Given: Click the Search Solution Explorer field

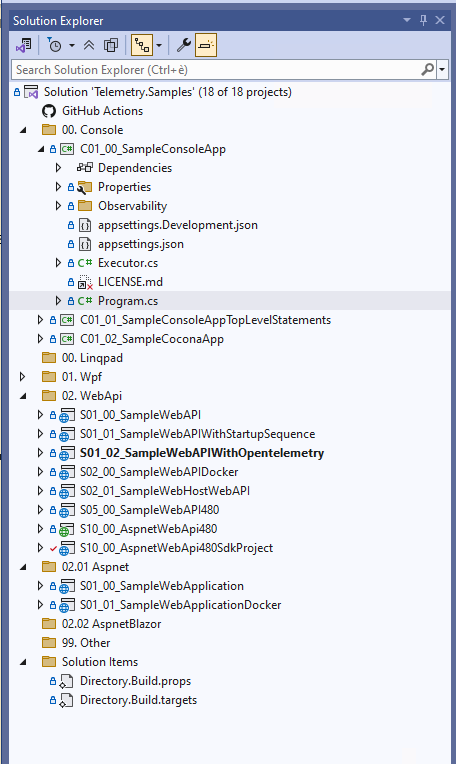Looking at the screenshot, I should point(217,70).
